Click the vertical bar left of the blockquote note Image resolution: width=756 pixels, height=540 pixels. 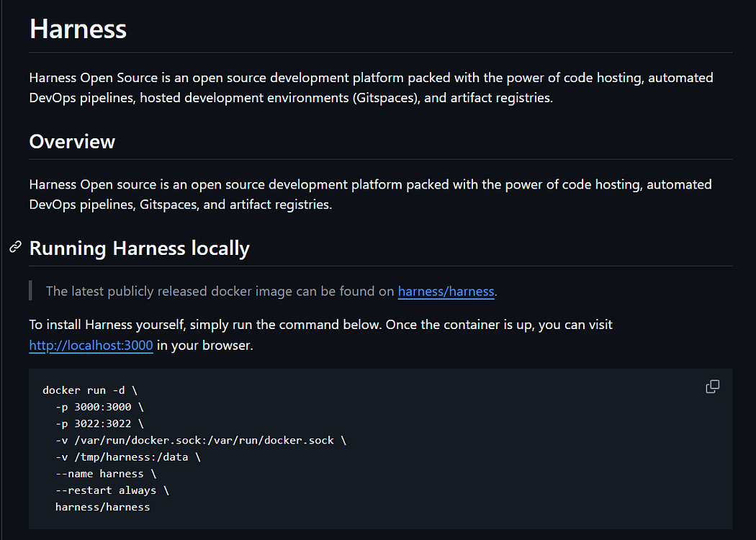coord(31,291)
